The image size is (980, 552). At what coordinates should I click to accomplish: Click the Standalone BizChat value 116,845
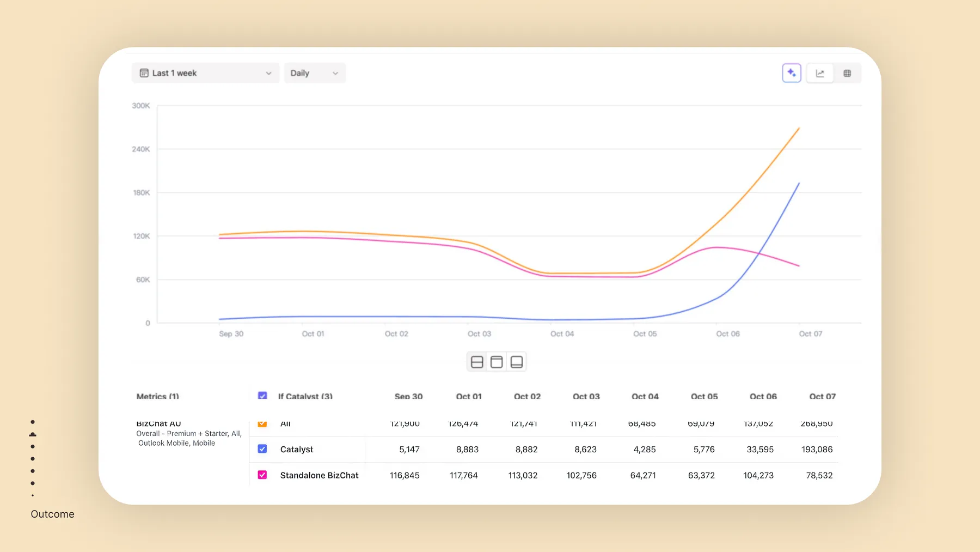tap(405, 476)
